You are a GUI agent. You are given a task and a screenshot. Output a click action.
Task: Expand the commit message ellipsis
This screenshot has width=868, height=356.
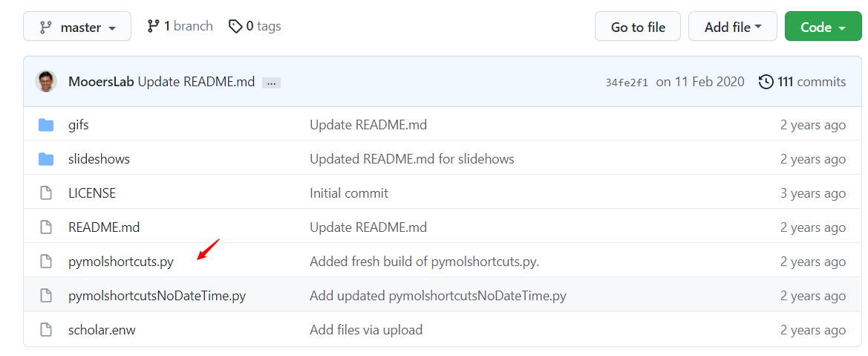click(271, 82)
